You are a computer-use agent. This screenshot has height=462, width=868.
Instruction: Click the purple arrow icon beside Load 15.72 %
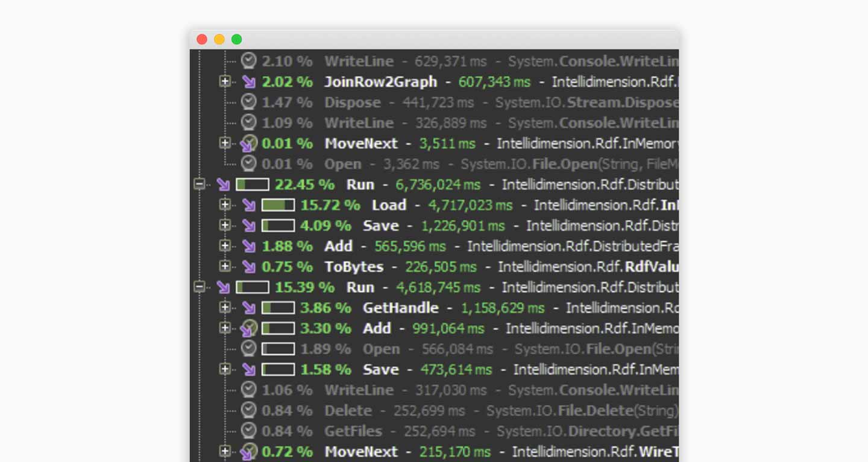click(x=249, y=205)
